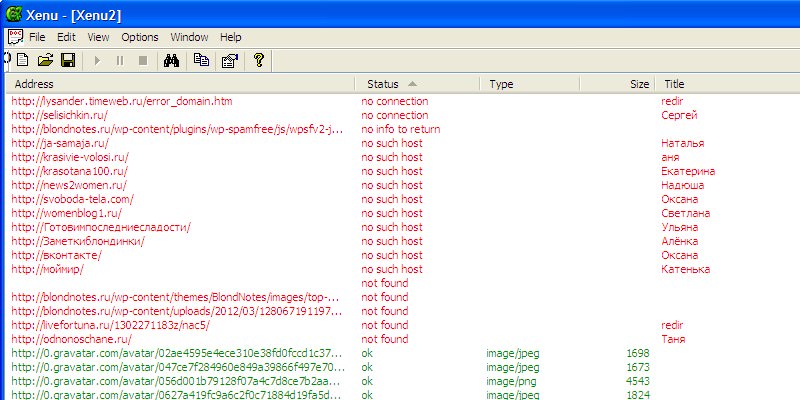Viewport: 800px width, 400px height.
Task: Open the File menu
Action: coord(37,37)
